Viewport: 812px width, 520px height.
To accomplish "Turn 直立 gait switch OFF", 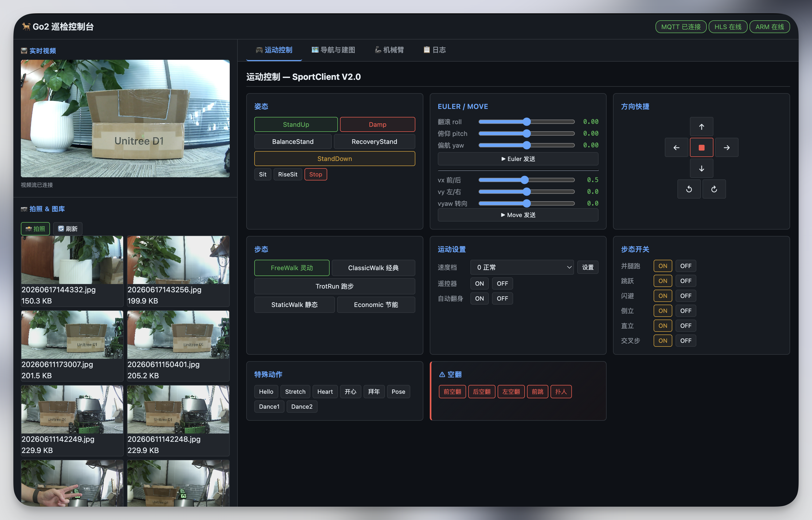I will pyautogui.click(x=685, y=326).
